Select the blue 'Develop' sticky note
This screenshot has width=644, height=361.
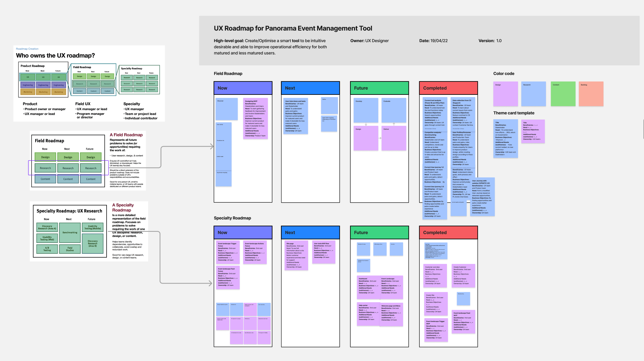pyautogui.click(x=366, y=110)
